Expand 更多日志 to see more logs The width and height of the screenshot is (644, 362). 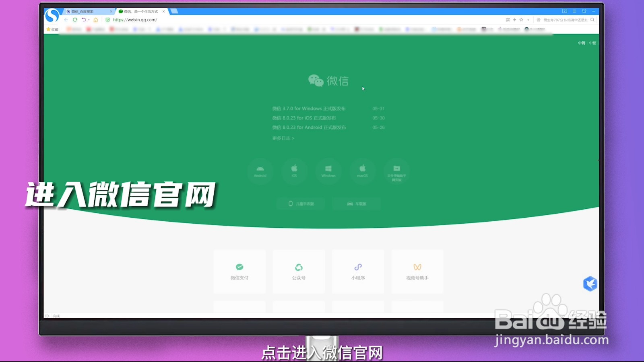click(x=283, y=138)
